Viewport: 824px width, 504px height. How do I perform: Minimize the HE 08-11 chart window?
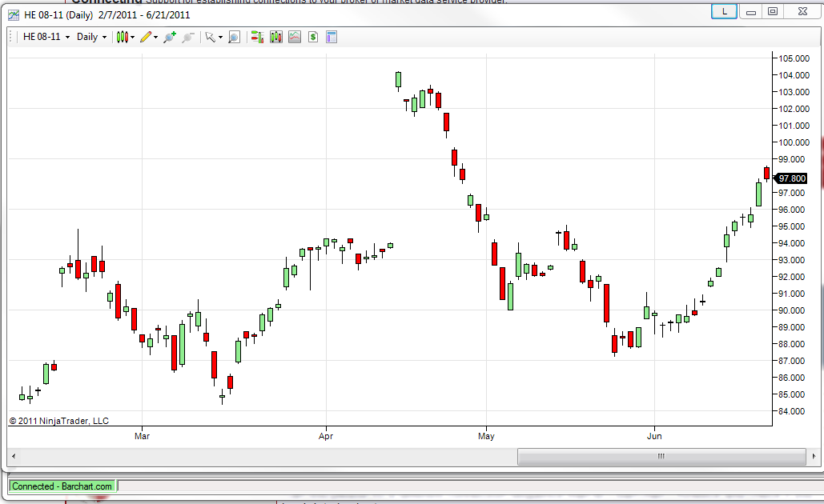751,11
